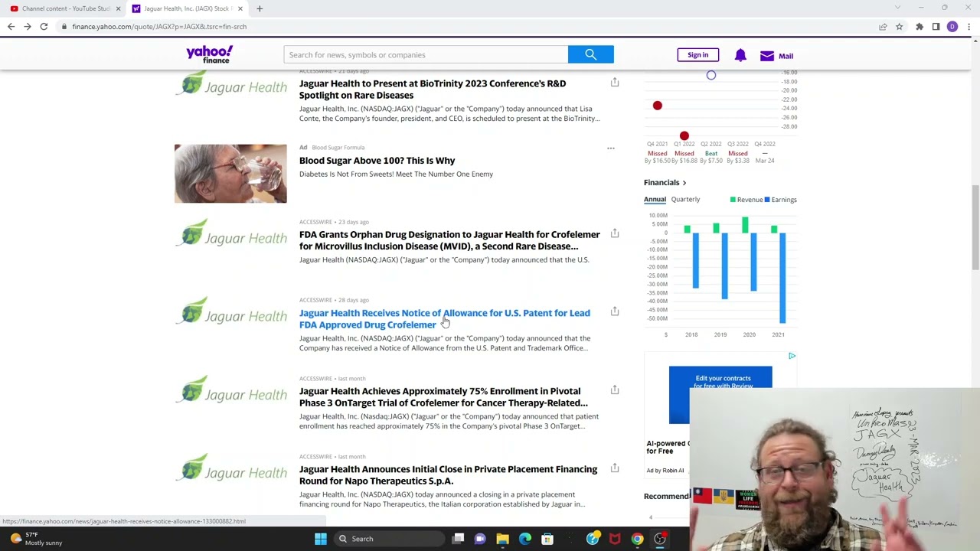The width and height of the screenshot is (980, 551).
Task: Share the 75% Enrollment OnTarget article
Action: (615, 390)
